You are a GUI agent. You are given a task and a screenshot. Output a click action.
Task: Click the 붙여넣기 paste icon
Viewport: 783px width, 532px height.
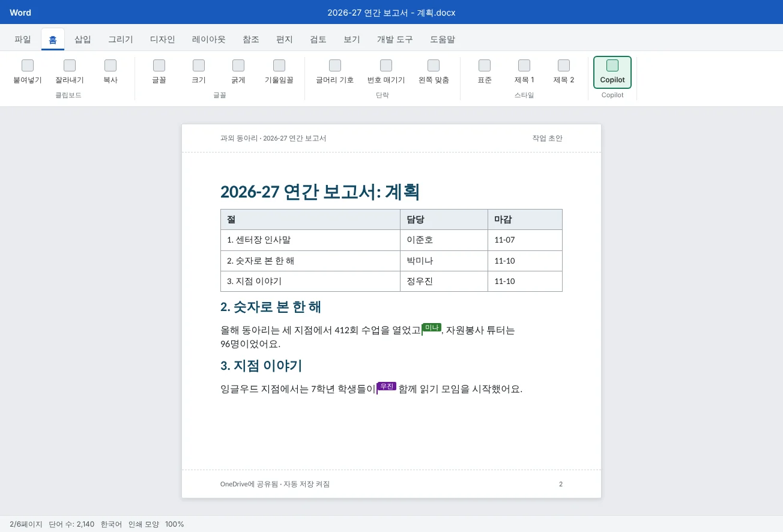28,65
